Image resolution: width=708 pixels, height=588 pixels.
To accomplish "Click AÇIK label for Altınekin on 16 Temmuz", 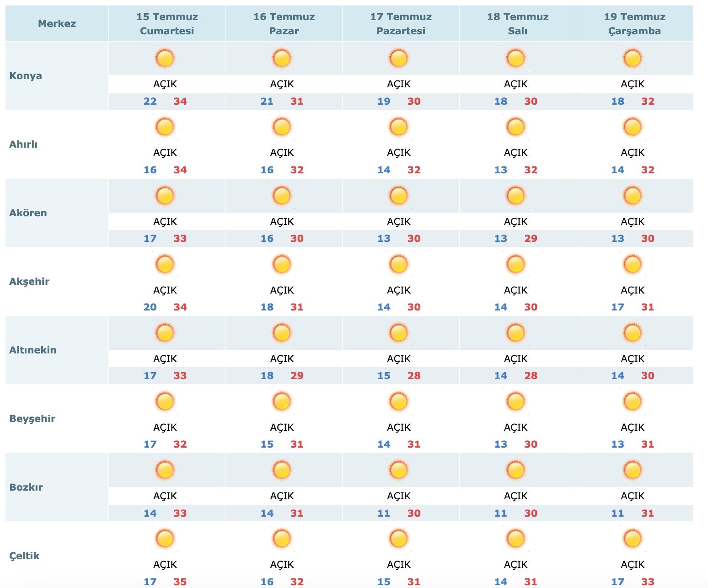I will [282, 359].
